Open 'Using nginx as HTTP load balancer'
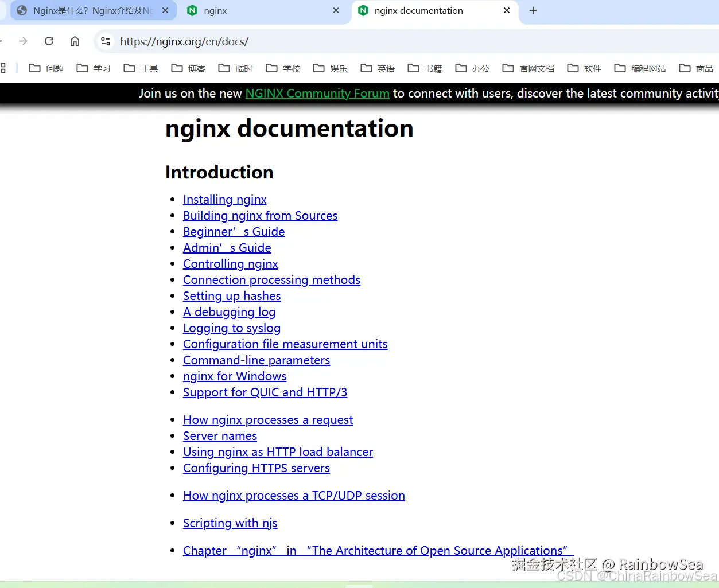The height and width of the screenshot is (588, 719). 278,452
